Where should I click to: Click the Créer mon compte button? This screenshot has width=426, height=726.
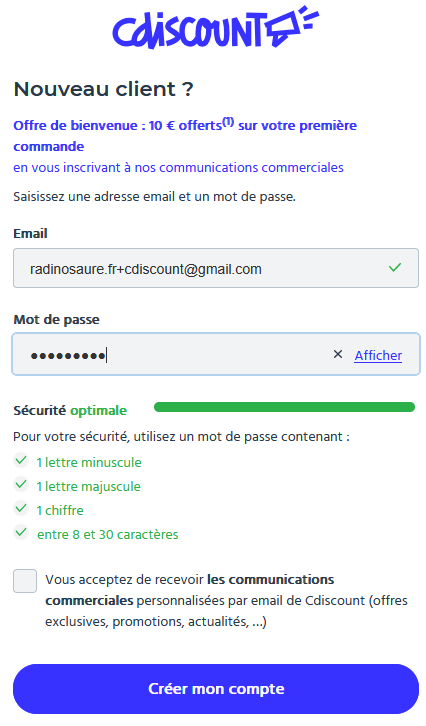216,688
